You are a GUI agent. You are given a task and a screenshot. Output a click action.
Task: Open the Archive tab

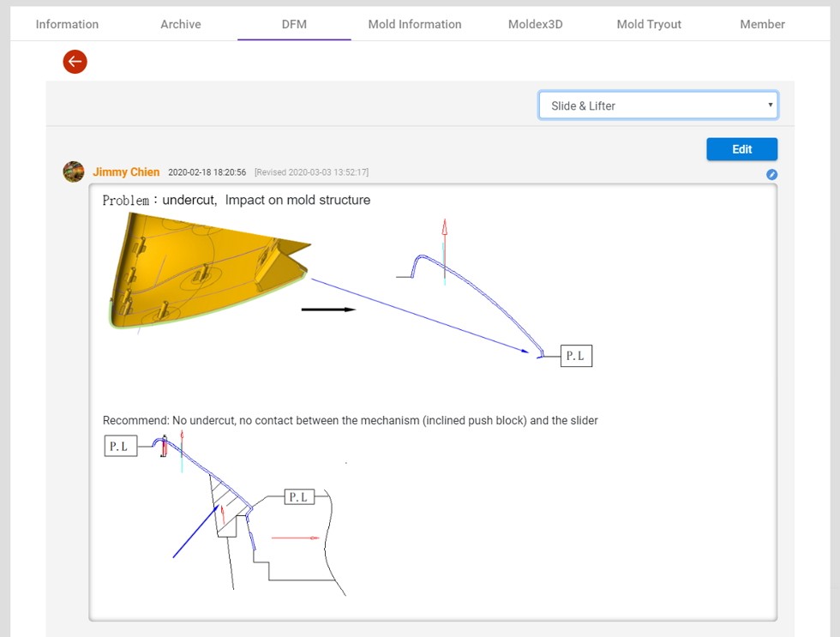(x=181, y=24)
